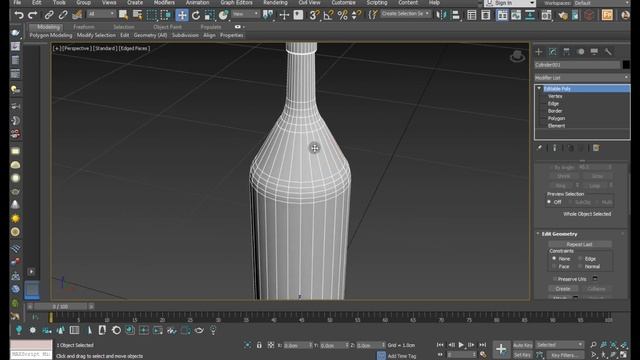
Task: Click the object color swatch
Action: click(626, 64)
